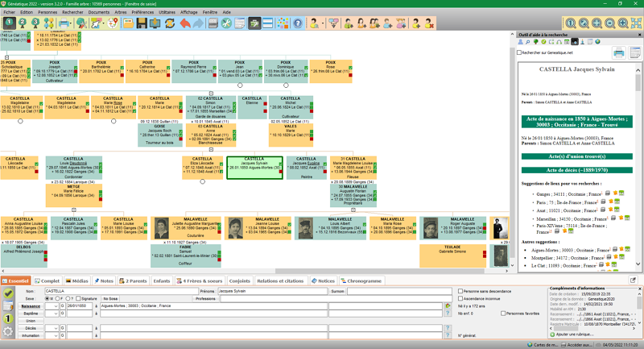Click the add person yellow plus icon

click(x=416, y=23)
